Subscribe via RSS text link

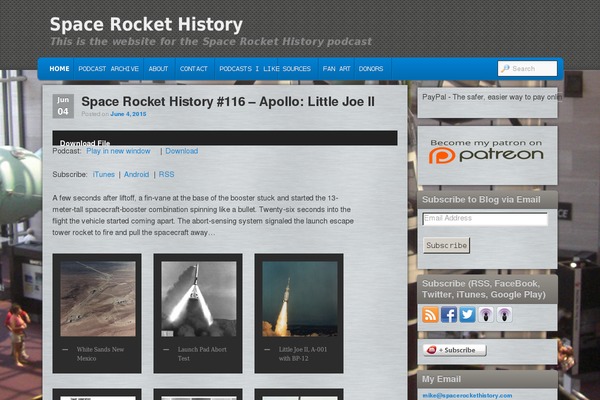[166, 175]
